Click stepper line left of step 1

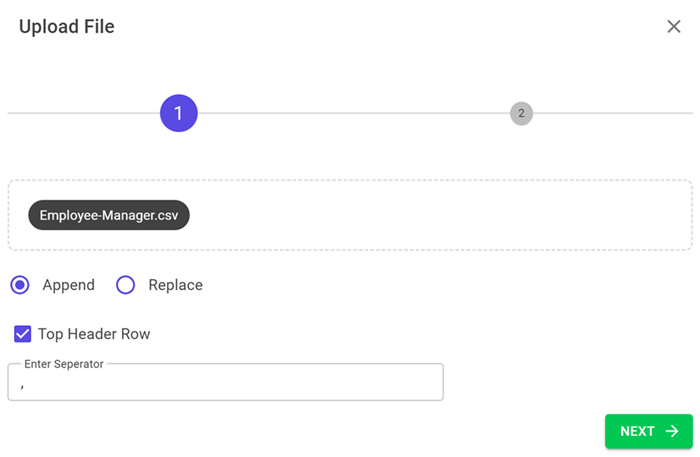point(80,114)
